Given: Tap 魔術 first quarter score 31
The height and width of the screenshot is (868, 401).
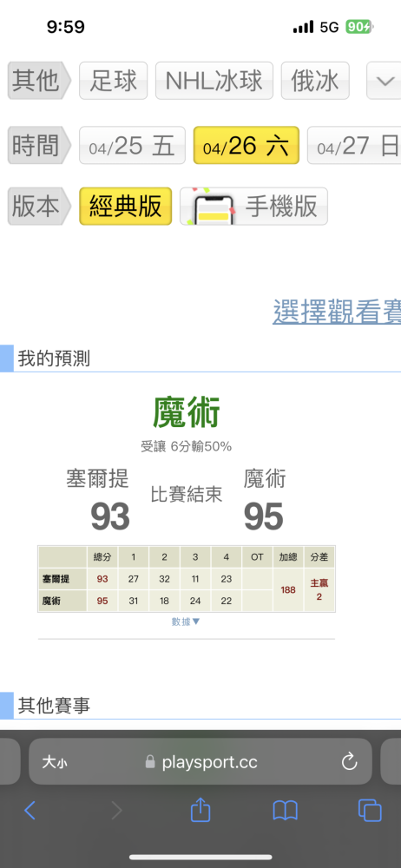Looking at the screenshot, I should (134, 601).
